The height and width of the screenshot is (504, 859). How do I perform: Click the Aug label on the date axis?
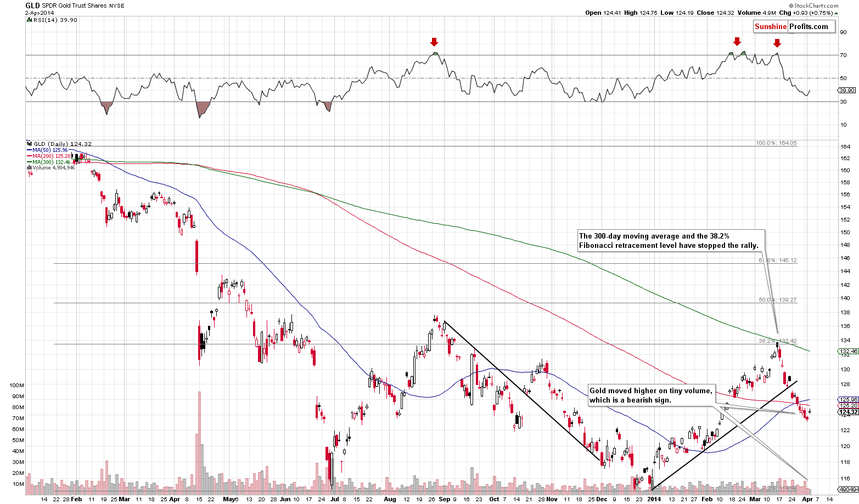click(x=390, y=500)
